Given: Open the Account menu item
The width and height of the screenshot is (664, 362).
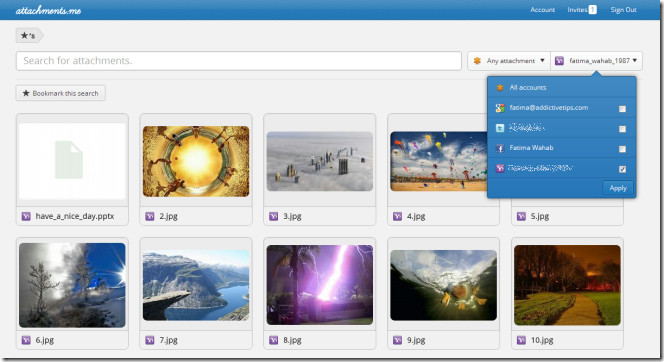Looking at the screenshot, I should [x=542, y=10].
